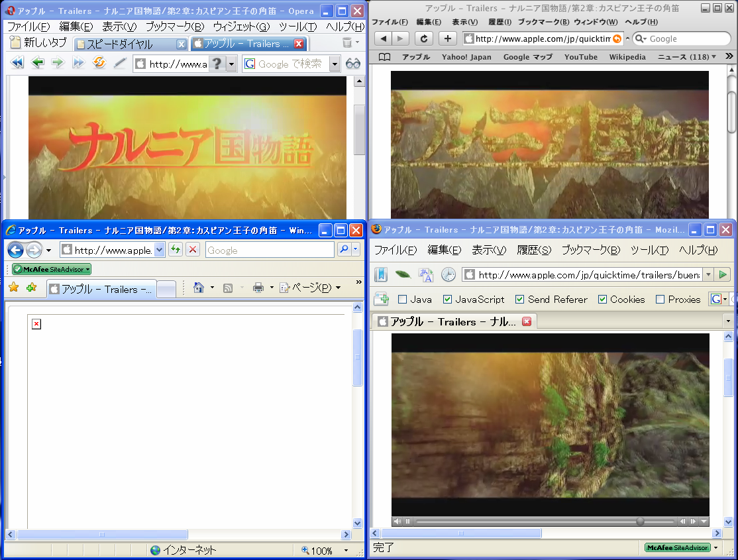738x560 pixels.
Task: Stop page loading in Internet Explorer
Action: [x=193, y=249]
